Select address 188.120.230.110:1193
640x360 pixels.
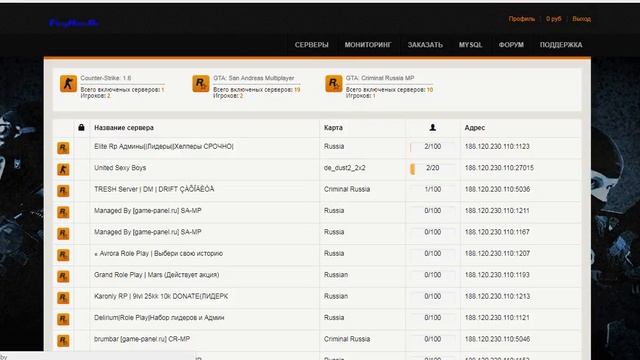(x=497, y=275)
